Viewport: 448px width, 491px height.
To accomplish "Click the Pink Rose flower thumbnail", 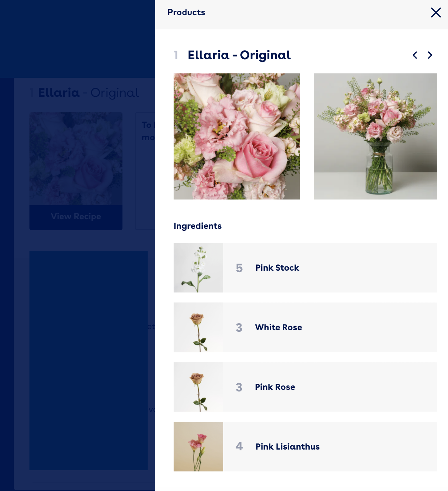I will [x=198, y=387].
